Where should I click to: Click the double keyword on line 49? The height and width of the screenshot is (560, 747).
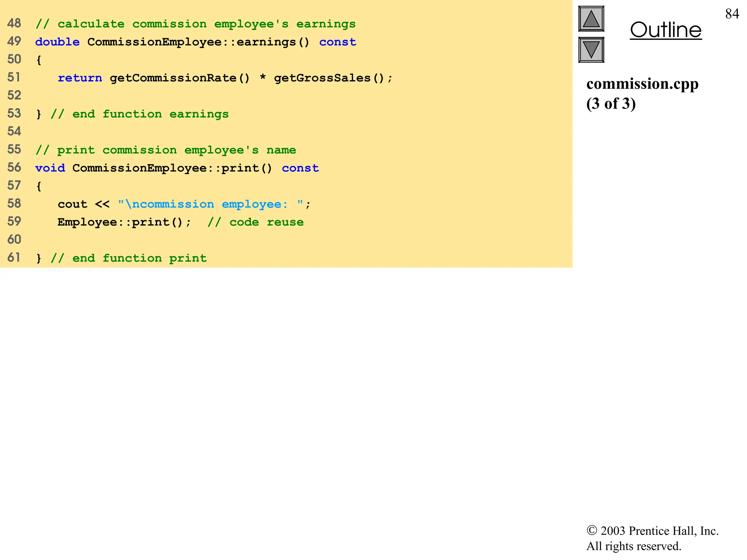(x=57, y=42)
